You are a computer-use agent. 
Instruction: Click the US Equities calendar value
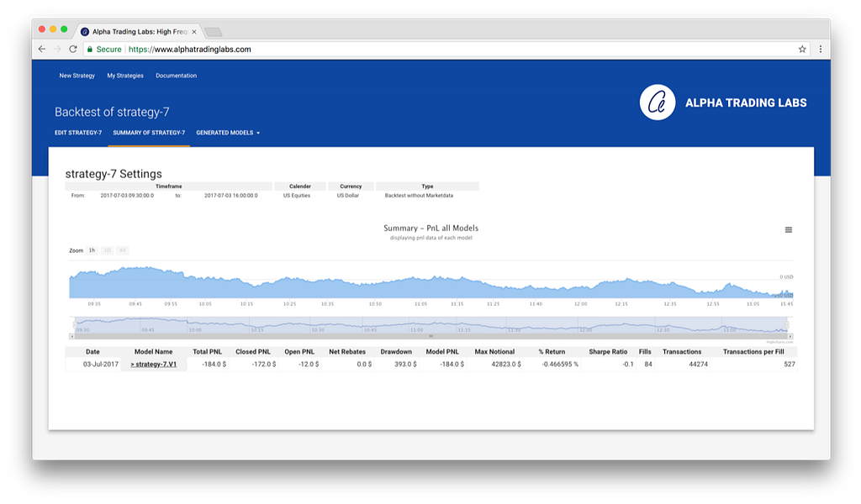297,195
